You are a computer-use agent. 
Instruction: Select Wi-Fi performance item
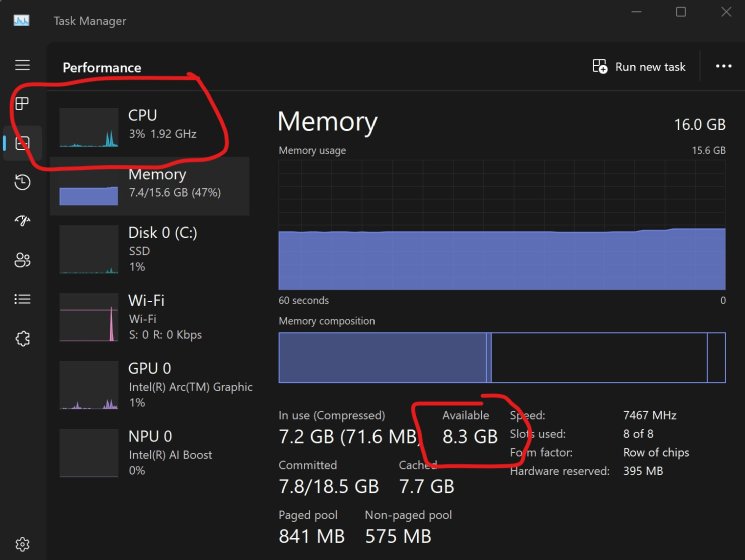pyautogui.click(x=150, y=316)
